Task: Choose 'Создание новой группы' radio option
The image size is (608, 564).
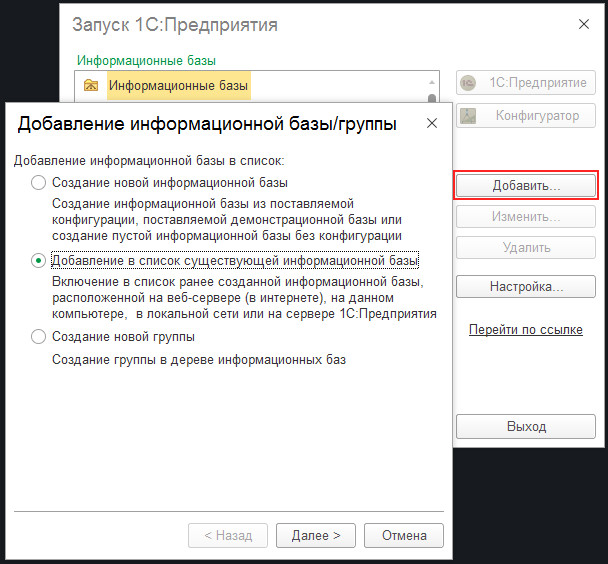Action: [38, 336]
